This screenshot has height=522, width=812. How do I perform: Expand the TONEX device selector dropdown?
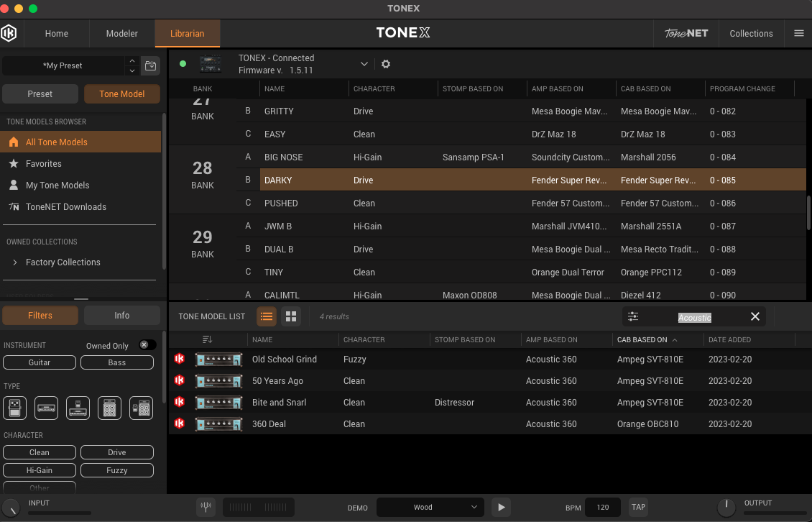[x=364, y=64]
